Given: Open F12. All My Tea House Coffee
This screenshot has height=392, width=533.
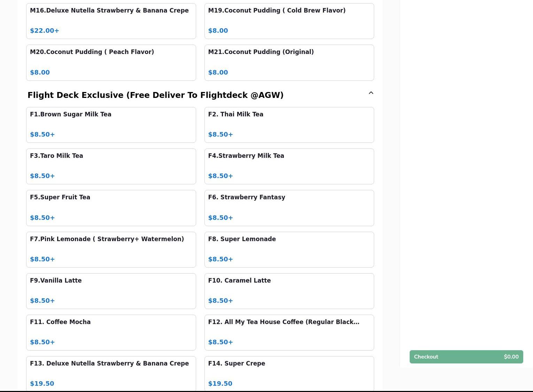Looking at the screenshot, I should click(289, 332).
